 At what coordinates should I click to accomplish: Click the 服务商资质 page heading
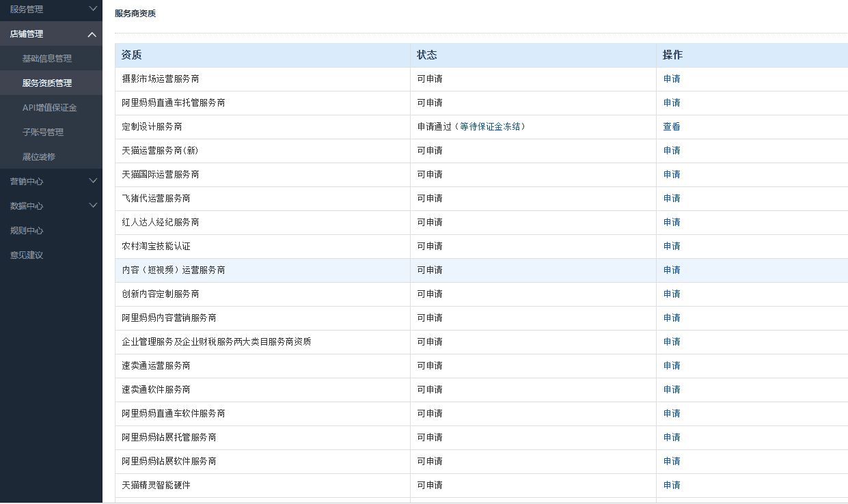coord(135,14)
